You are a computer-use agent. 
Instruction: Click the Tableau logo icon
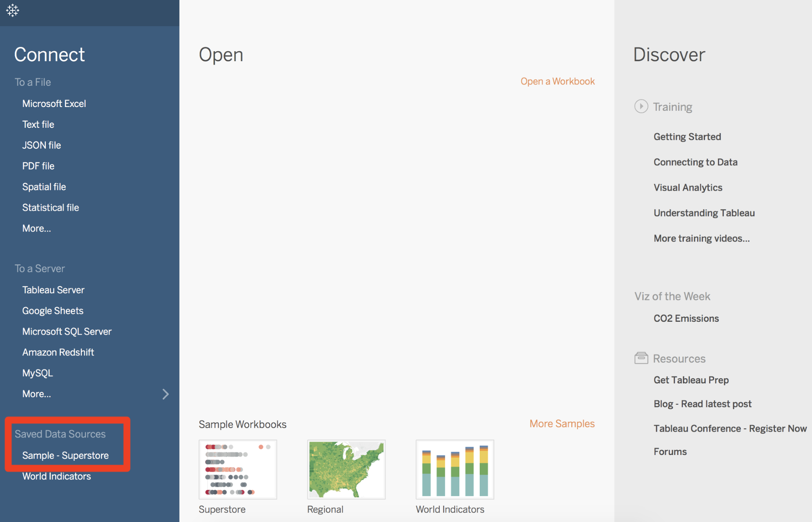point(12,11)
